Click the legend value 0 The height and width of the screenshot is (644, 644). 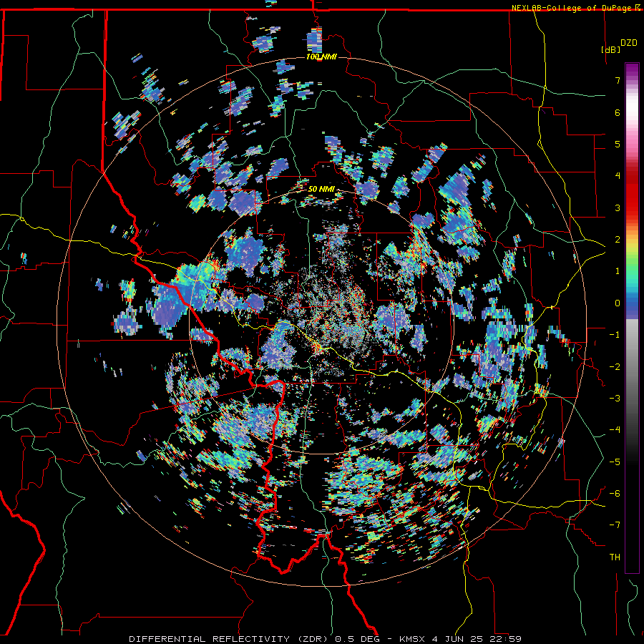point(618,303)
